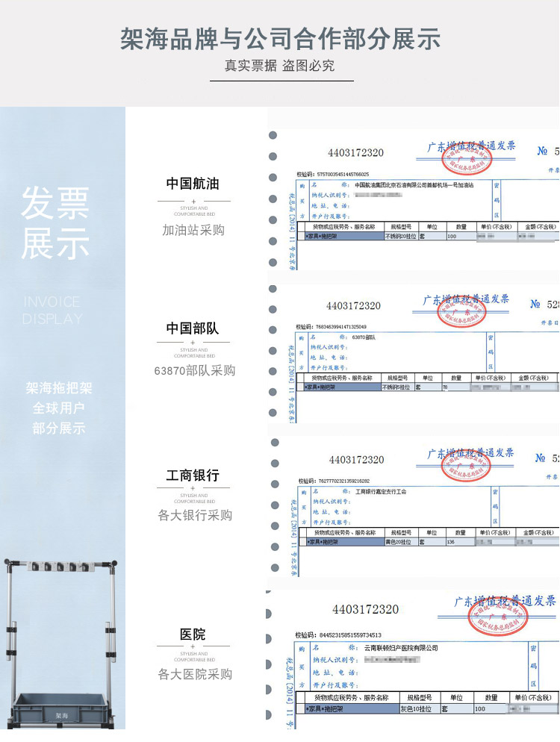Click the '63870部队采购' caption
This screenshot has height=742, width=560.
tap(195, 370)
